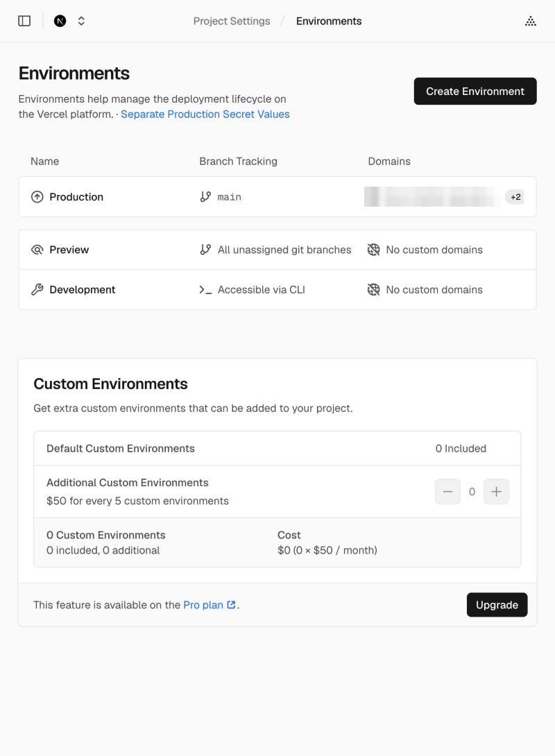Screen dimensions: 555x756
Task: Open the Pro plan link
Action: (203, 605)
